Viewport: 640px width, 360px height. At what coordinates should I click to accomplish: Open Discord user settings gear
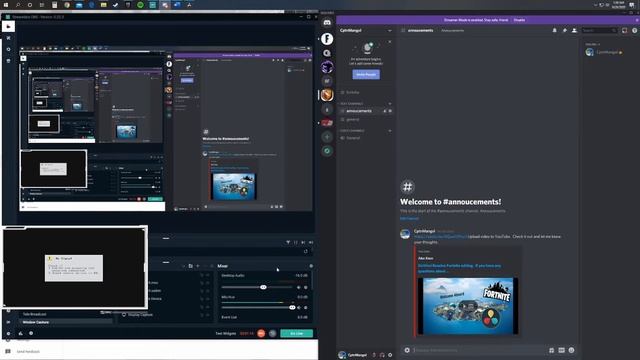tap(390, 355)
